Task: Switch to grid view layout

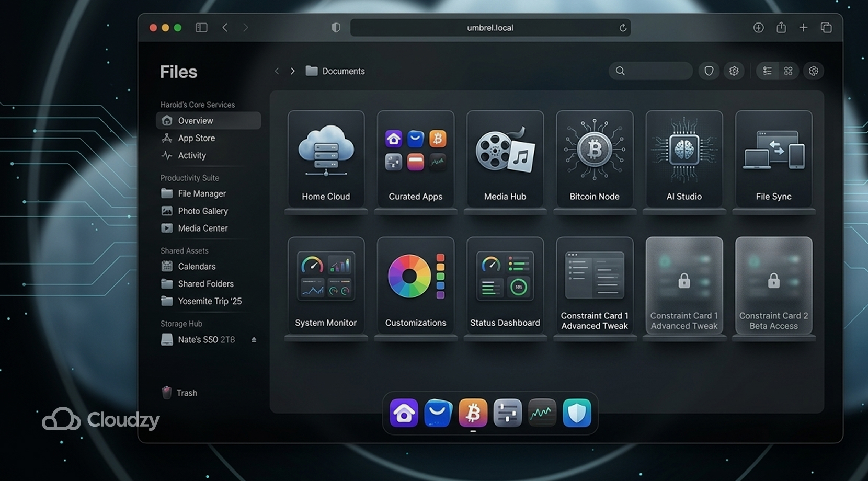Action: (x=788, y=71)
